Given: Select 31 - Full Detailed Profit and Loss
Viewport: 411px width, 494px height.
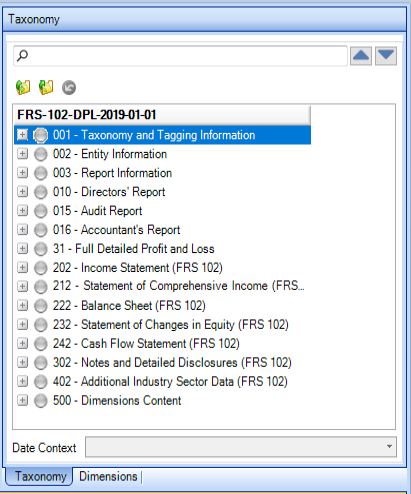Looking at the screenshot, I should point(134,249).
